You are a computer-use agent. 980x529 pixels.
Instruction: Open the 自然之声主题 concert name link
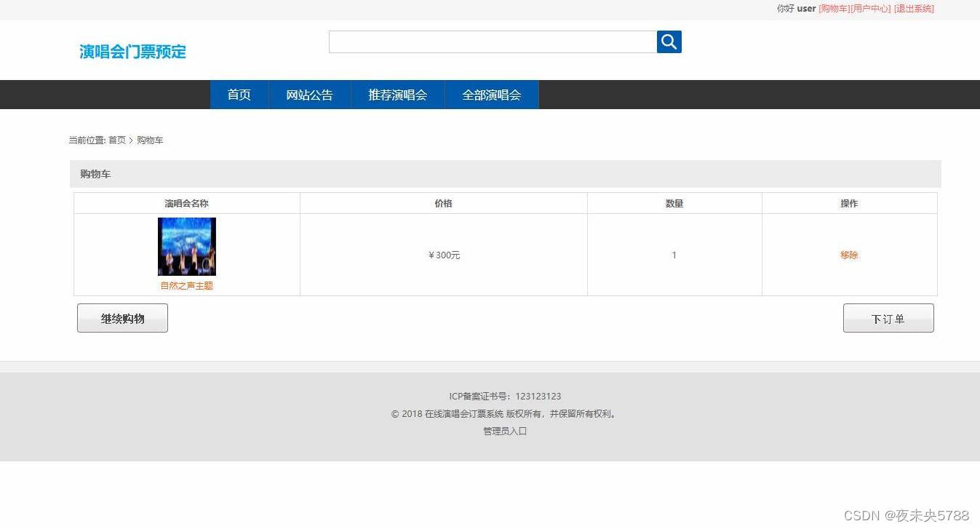pos(187,286)
